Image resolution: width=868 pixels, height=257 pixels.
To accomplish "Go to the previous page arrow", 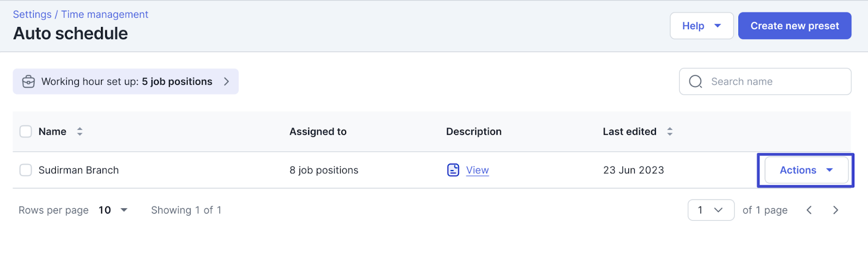I will coord(809,210).
